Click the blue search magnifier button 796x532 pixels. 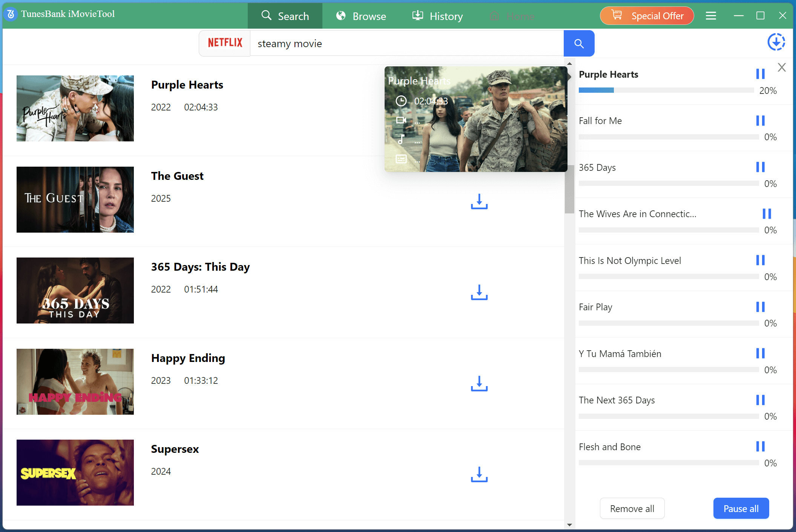579,44
